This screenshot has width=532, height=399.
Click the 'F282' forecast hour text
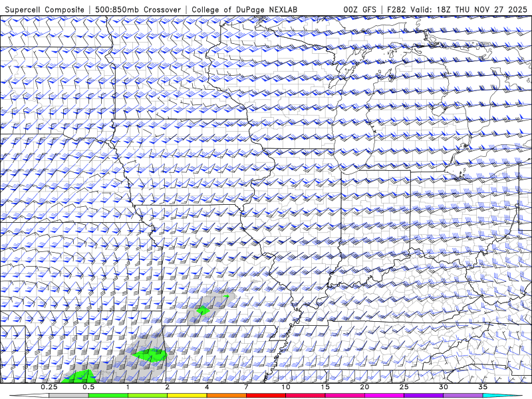[x=396, y=9]
